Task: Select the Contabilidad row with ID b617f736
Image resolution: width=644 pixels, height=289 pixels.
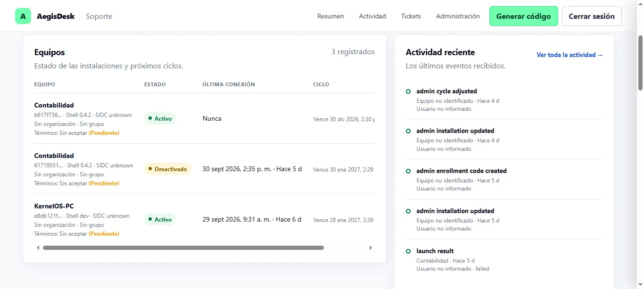Action: click(x=205, y=119)
